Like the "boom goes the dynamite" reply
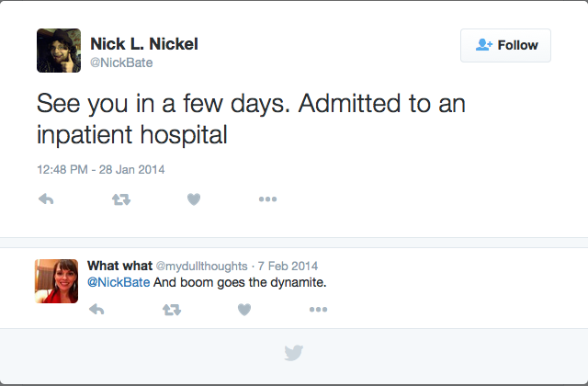 click(x=243, y=310)
